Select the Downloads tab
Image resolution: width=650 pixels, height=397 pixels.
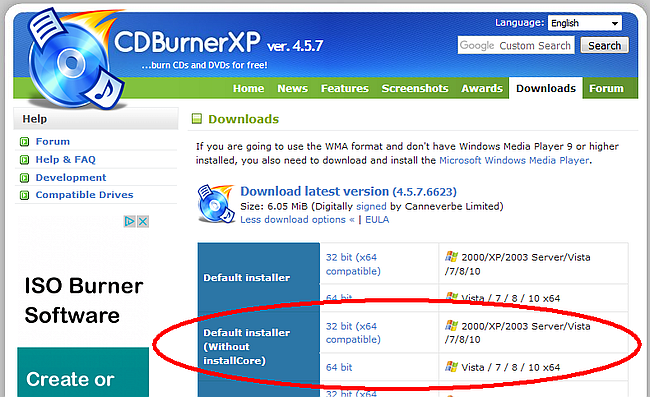coord(546,88)
